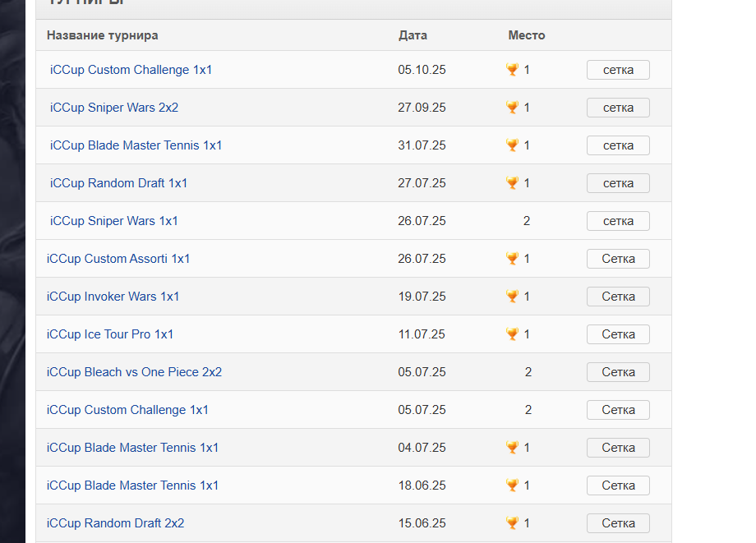The image size is (756, 543).
Task: Click сетка button for Random Draft 1x1
Action: [618, 183]
